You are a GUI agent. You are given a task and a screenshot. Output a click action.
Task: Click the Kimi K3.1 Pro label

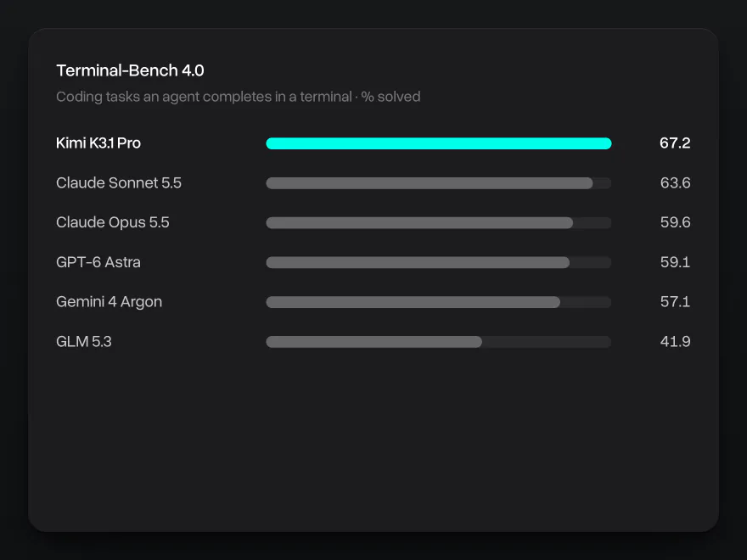point(98,143)
